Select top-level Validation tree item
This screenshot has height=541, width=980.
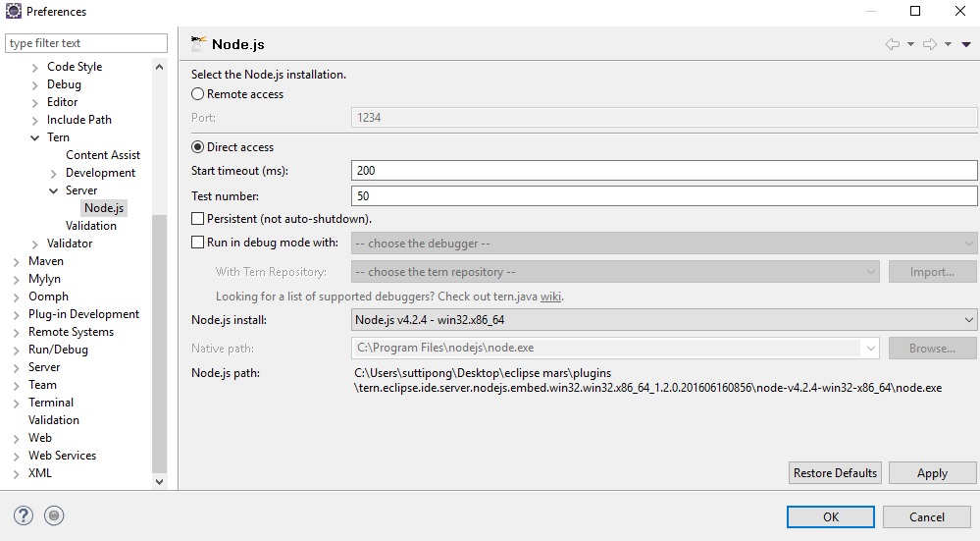point(54,419)
